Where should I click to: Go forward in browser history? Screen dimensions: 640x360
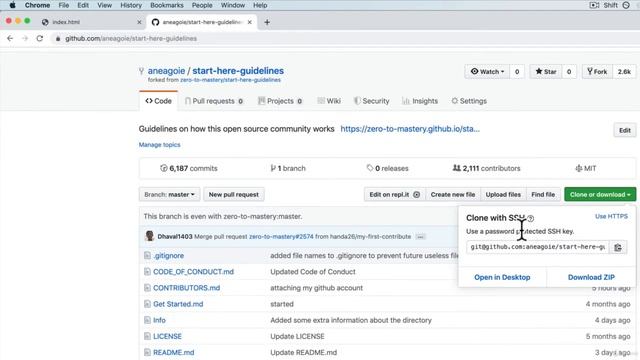click(x=25, y=38)
